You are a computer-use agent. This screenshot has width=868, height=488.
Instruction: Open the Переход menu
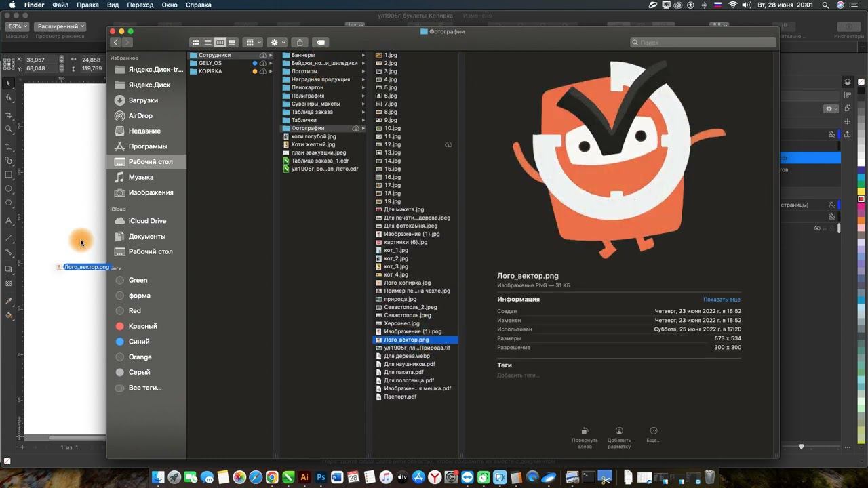(x=140, y=5)
